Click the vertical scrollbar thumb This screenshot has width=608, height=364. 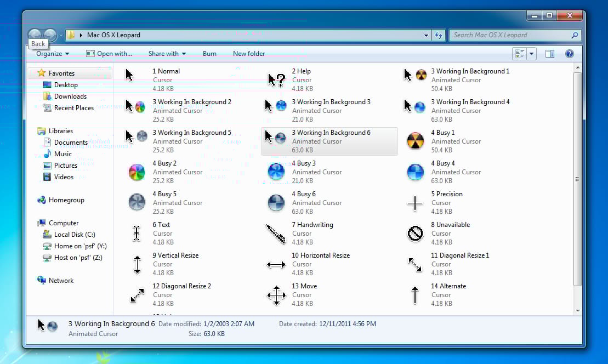[x=578, y=179]
